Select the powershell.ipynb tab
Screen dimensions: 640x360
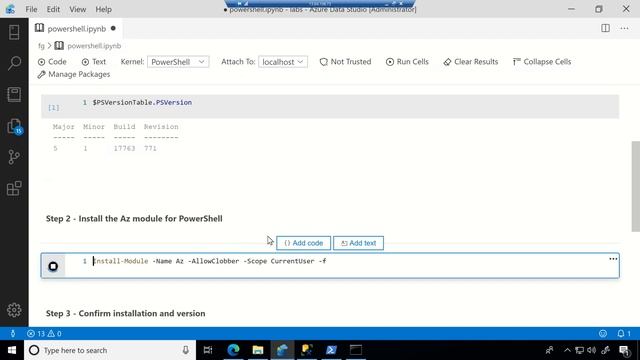click(x=76, y=29)
